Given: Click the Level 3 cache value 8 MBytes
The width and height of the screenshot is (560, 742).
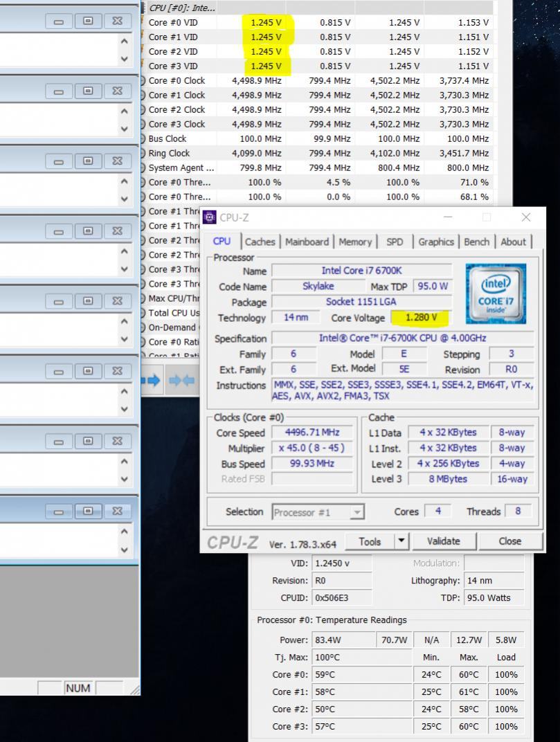Looking at the screenshot, I should coord(448,479).
